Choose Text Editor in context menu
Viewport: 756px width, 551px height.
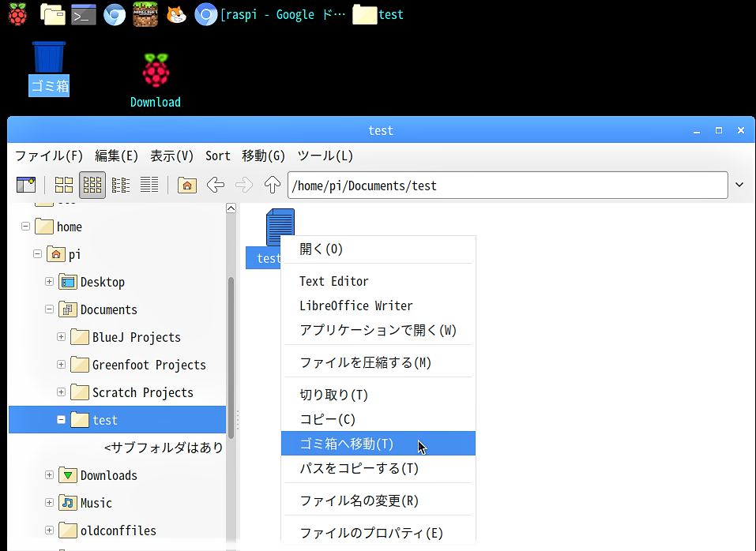[378, 281]
